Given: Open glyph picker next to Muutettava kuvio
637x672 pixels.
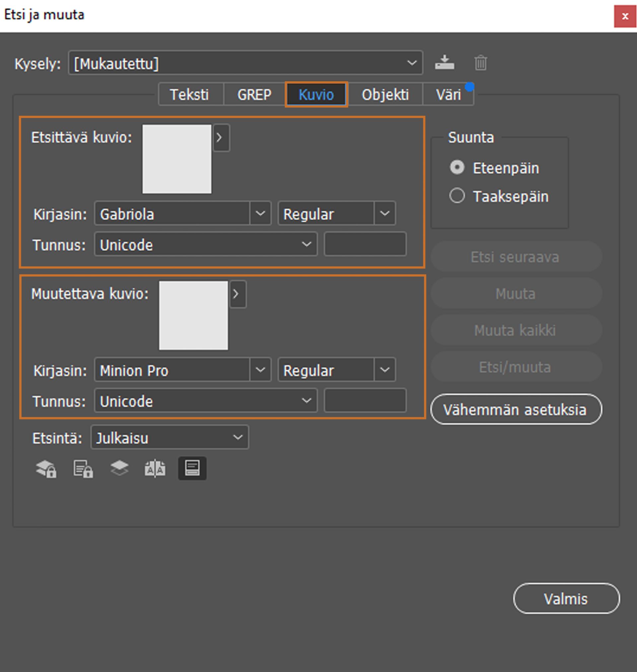Looking at the screenshot, I should click(x=238, y=294).
